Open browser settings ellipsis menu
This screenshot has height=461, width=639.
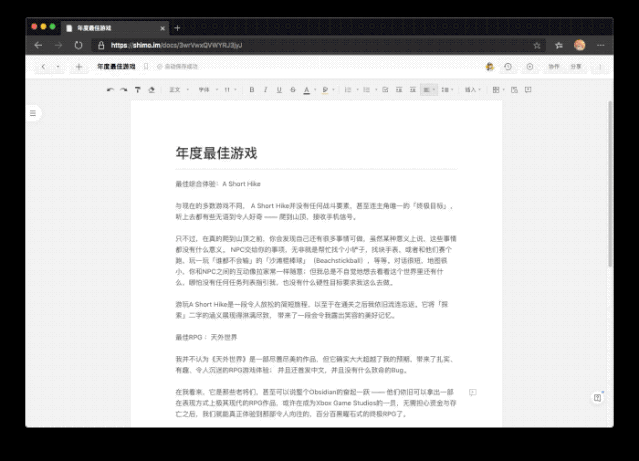point(600,45)
